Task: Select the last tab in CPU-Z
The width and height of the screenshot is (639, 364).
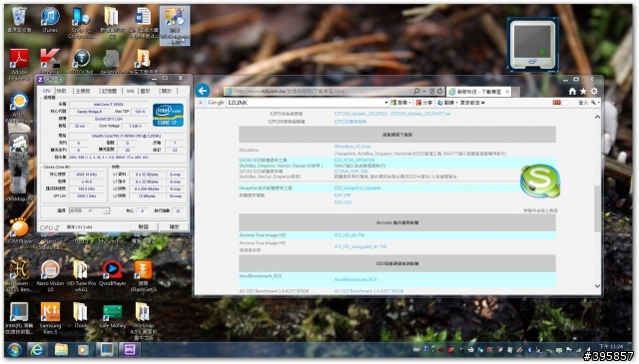Action: point(167,91)
